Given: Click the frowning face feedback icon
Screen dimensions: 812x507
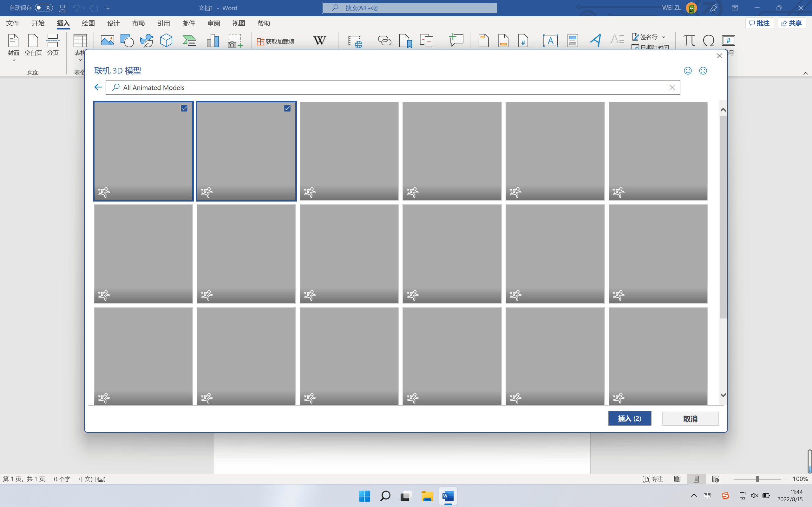Looking at the screenshot, I should (703, 71).
